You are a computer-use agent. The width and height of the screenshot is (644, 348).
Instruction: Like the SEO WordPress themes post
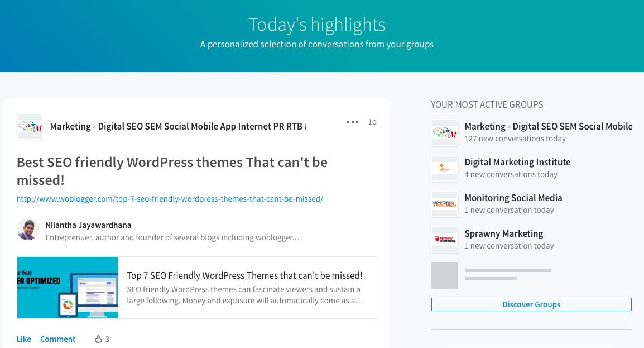(24, 339)
